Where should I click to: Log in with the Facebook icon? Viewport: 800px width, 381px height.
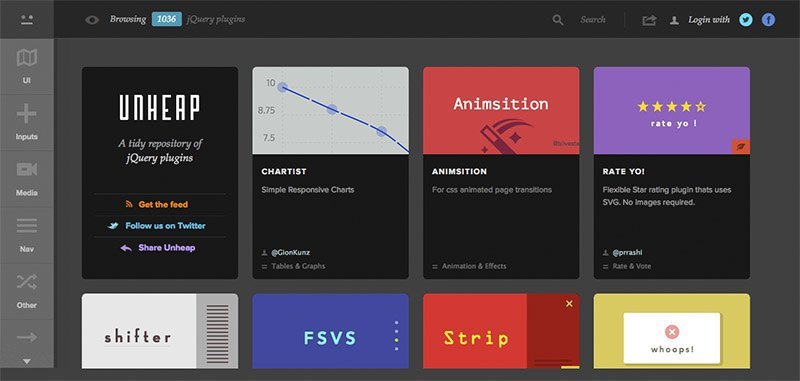(768, 20)
